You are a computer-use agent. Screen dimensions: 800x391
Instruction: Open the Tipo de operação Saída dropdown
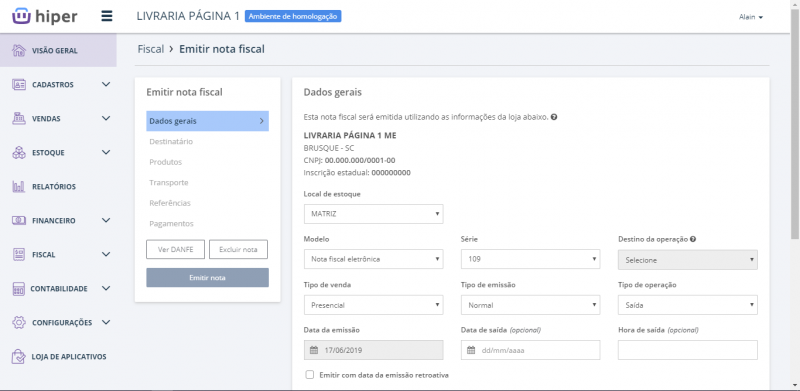pyautogui.click(x=688, y=305)
